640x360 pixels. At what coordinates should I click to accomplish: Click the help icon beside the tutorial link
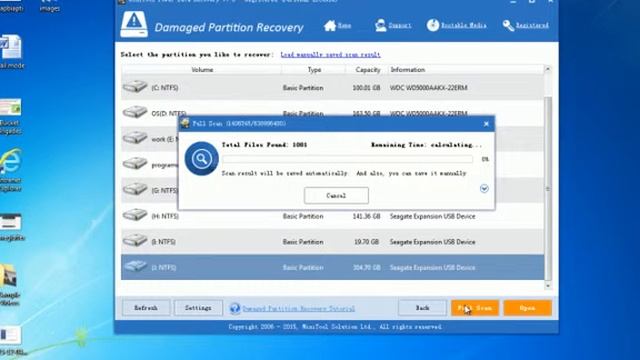click(x=235, y=308)
